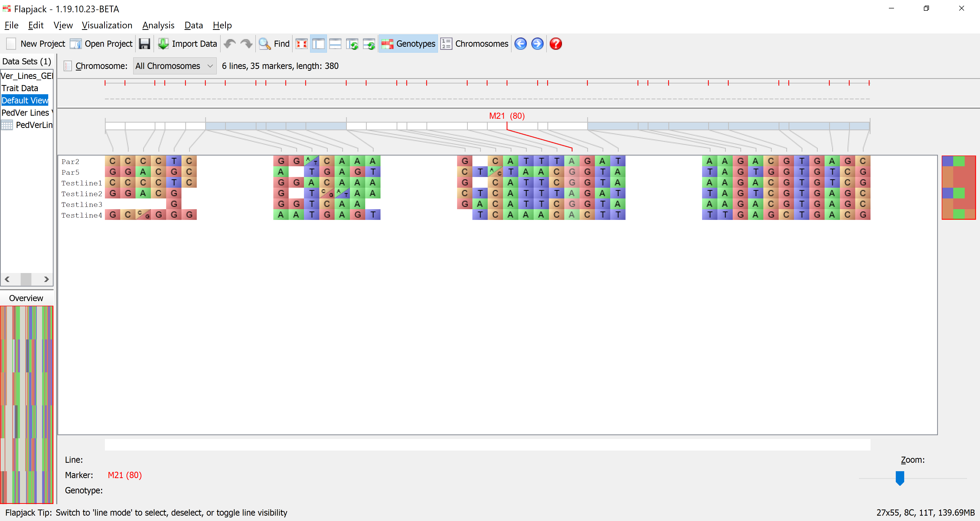Click the Overview panel thumbnail

tap(27, 405)
